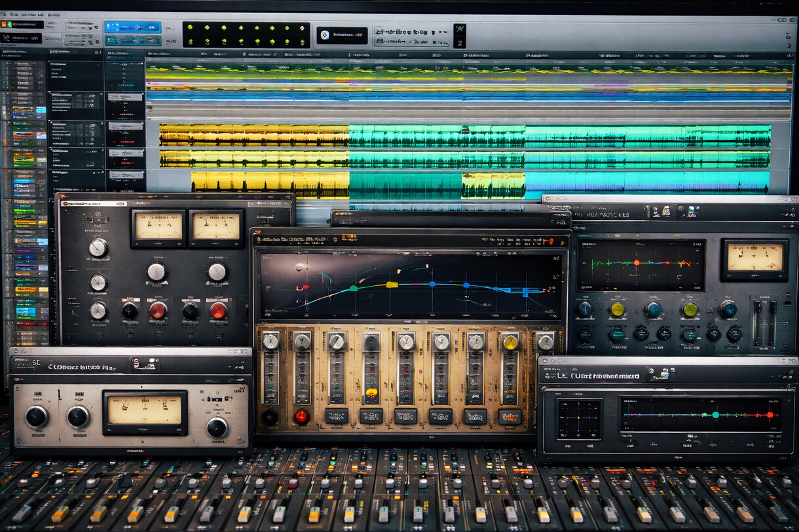
Task: Click the last blue knob on right analyzer plugin
Action: pyautogui.click(x=728, y=310)
